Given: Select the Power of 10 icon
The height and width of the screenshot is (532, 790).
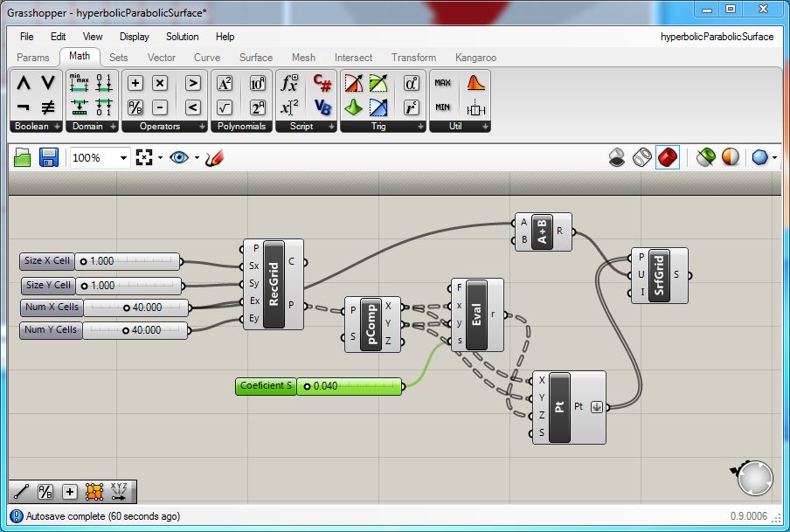Looking at the screenshot, I should pyautogui.click(x=258, y=83).
